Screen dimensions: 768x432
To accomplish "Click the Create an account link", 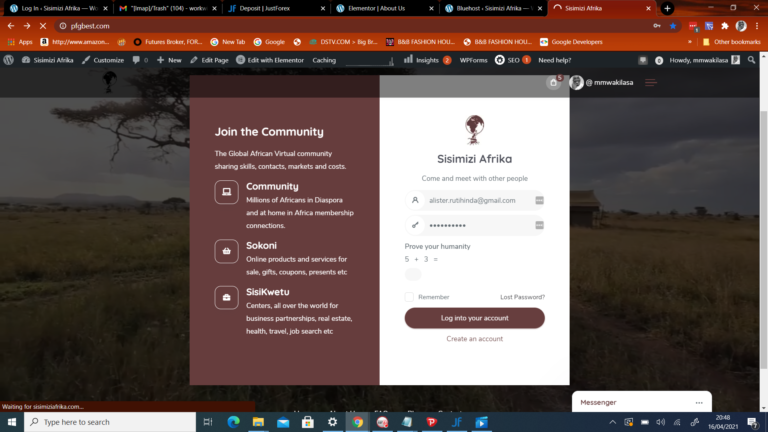I will (474, 338).
